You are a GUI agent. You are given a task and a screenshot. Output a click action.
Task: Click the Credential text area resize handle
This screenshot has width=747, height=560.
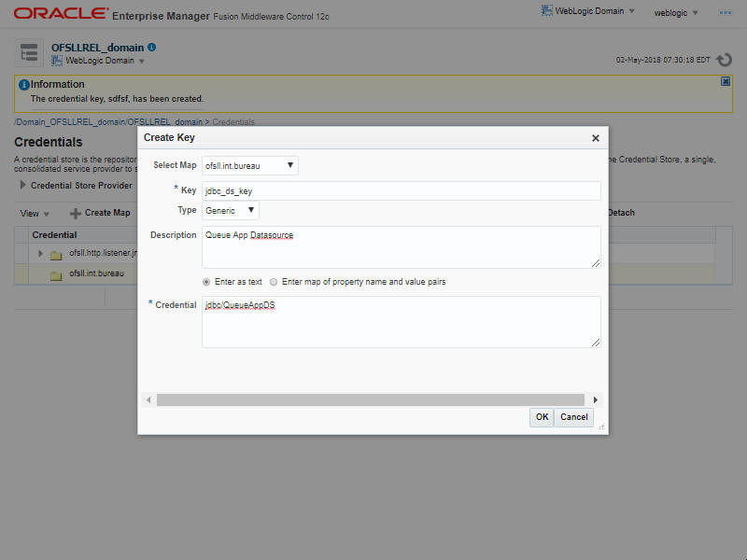tap(596, 343)
